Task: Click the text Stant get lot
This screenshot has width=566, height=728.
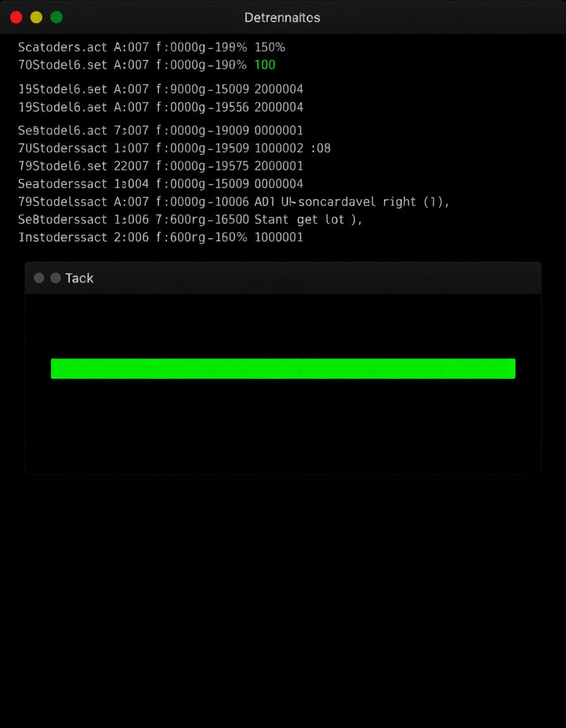Action: coord(299,219)
